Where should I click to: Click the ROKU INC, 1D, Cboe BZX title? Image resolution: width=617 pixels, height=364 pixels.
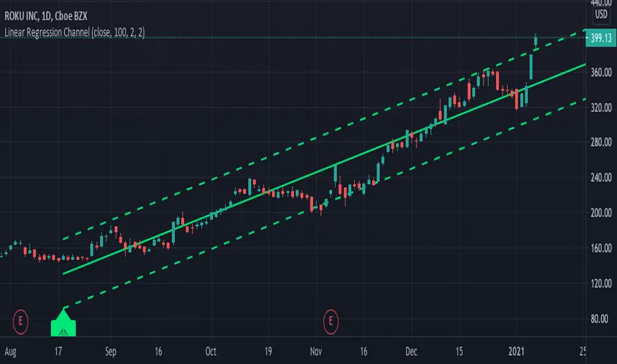point(46,16)
